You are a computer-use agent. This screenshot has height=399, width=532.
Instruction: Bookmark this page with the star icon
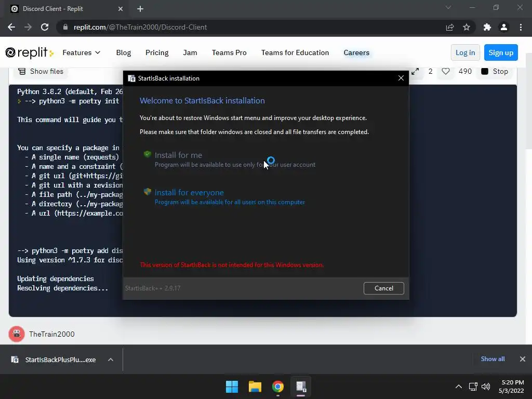coord(467,27)
